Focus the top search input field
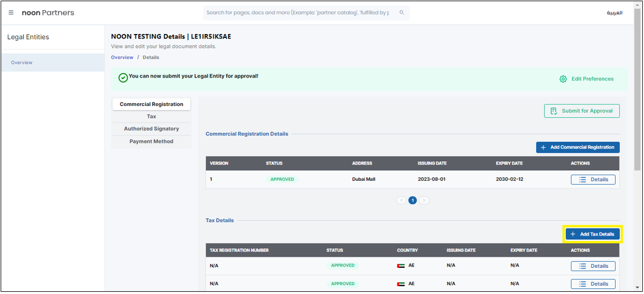 (x=299, y=13)
